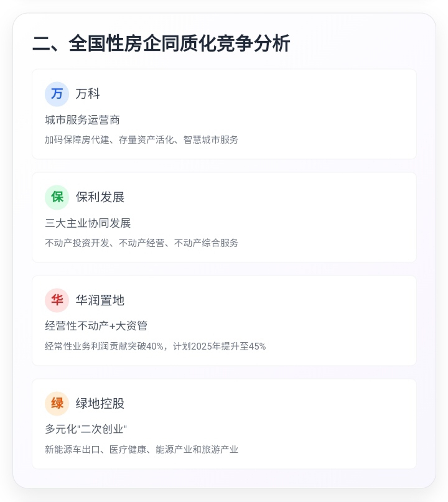Click the 三大主业协同发展 subtitle
The width and height of the screenshot is (448, 502).
click(x=88, y=223)
